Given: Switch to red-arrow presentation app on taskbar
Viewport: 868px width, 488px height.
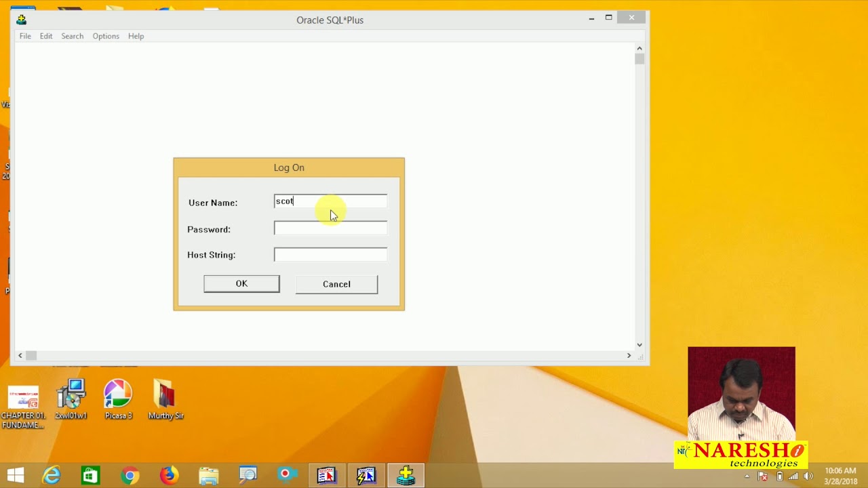Looking at the screenshot, I should click(326, 476).
